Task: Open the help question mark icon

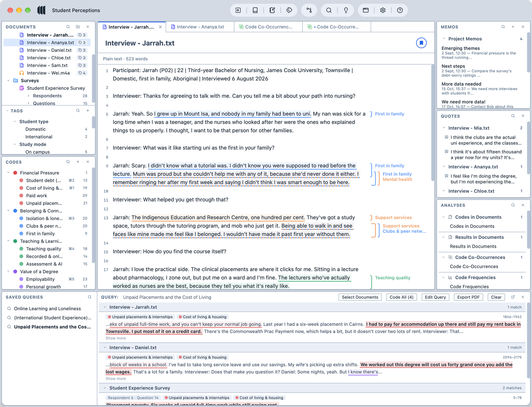Action: [400, 10]
